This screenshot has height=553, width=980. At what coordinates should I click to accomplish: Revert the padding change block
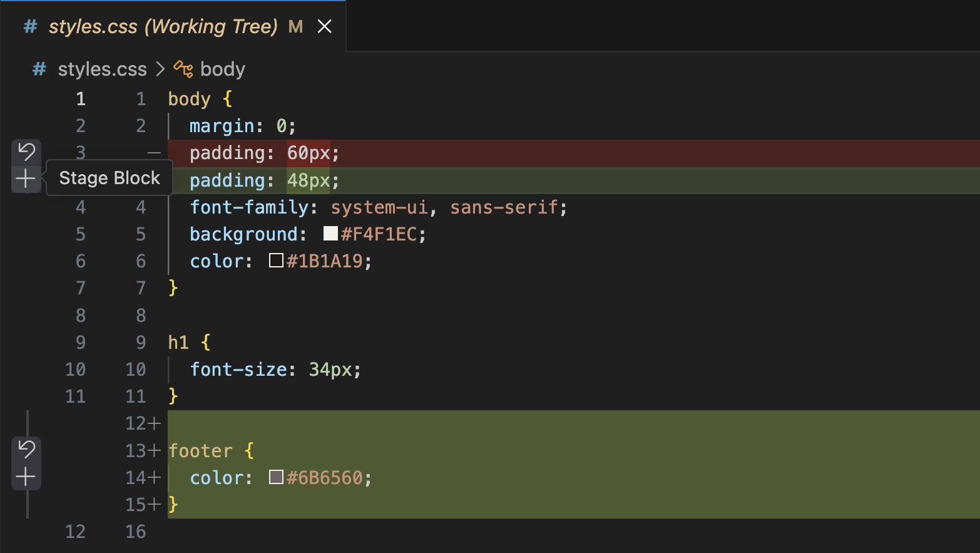click(26, 152)
